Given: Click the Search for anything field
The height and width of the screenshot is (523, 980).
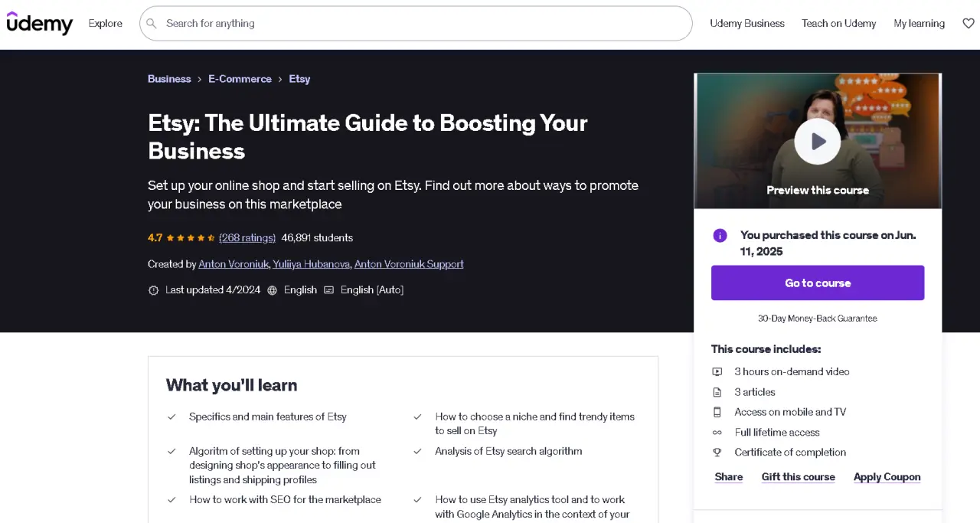Looking at the screenshot, I should pos(416,24).
